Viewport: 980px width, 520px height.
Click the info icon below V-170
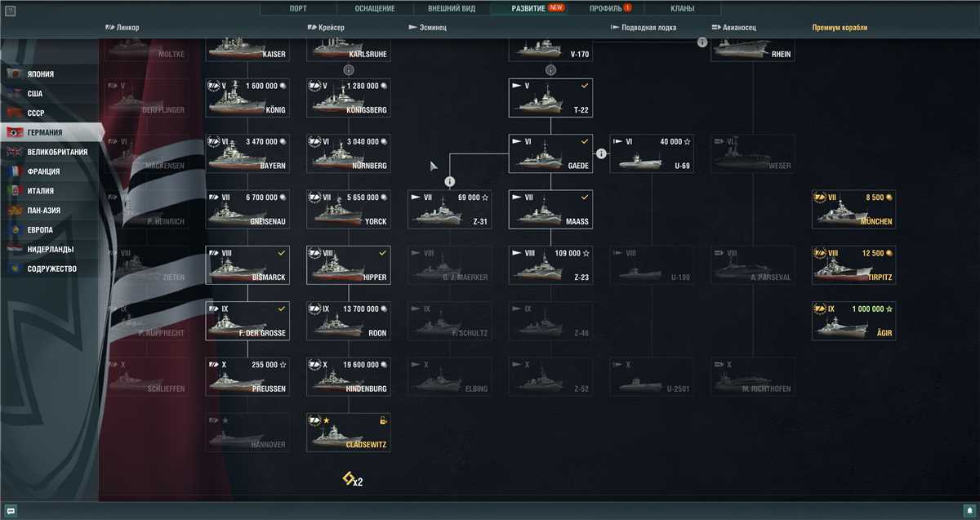point(550,70)
